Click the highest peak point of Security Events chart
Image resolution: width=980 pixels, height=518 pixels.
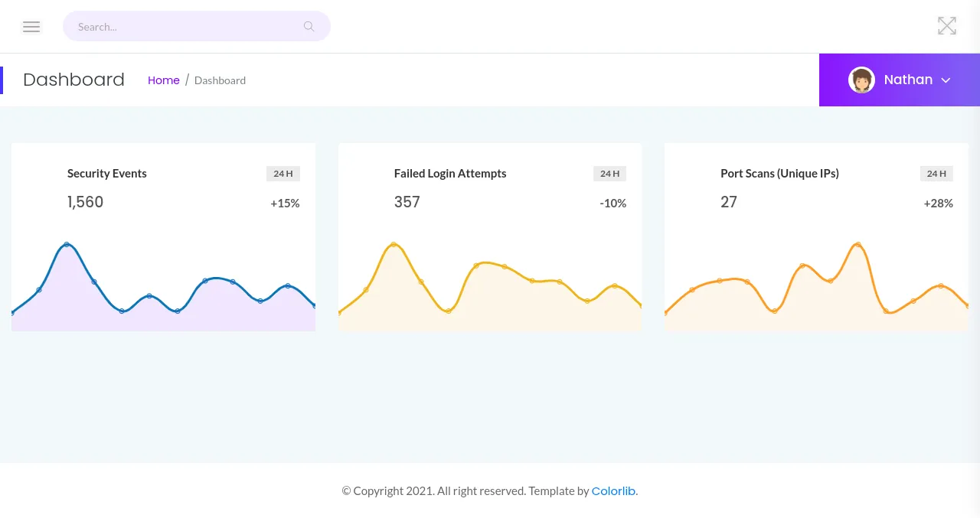(67, 244)
